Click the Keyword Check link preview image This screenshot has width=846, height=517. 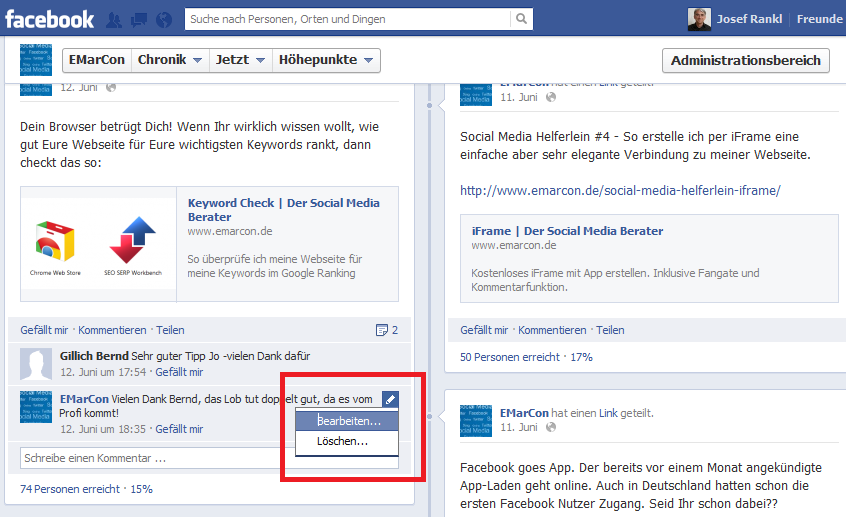pos(99,244)
